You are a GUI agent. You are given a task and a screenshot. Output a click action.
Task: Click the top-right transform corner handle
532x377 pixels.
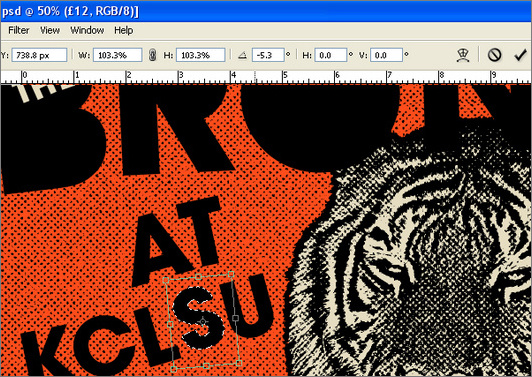point(231,274)
